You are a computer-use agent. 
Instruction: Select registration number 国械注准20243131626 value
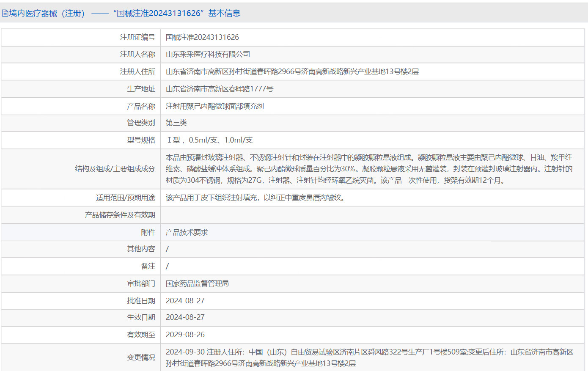(x=202, y=37)
